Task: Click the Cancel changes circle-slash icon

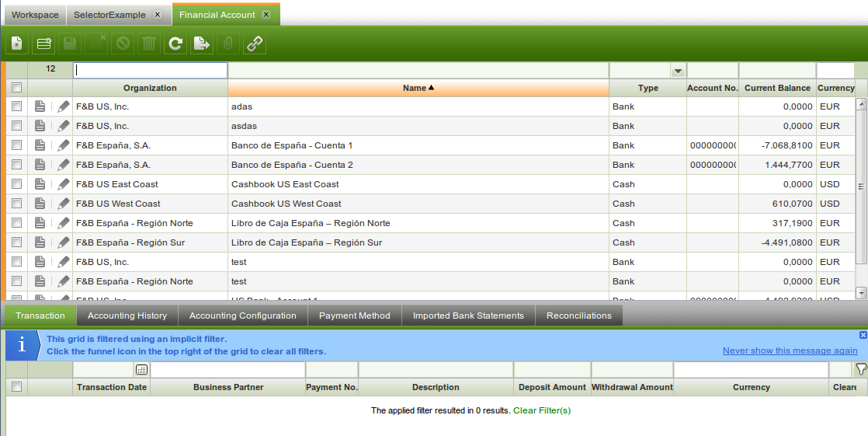Action: 123,44
